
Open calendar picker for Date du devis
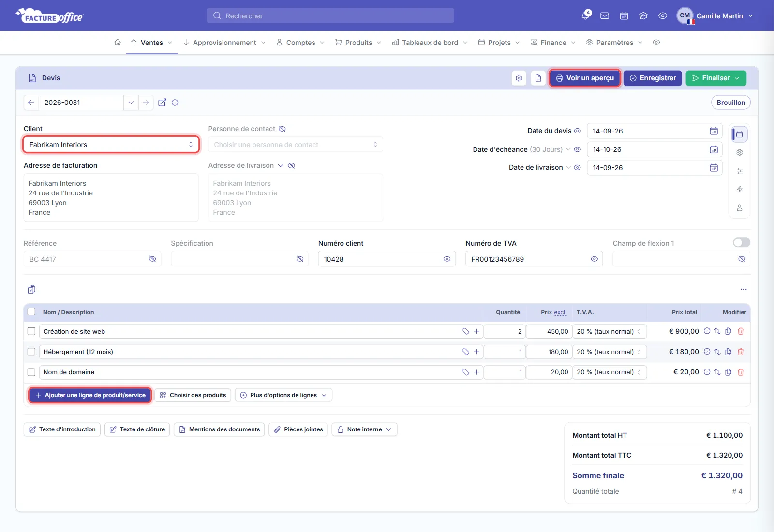(x=714, y=131)
